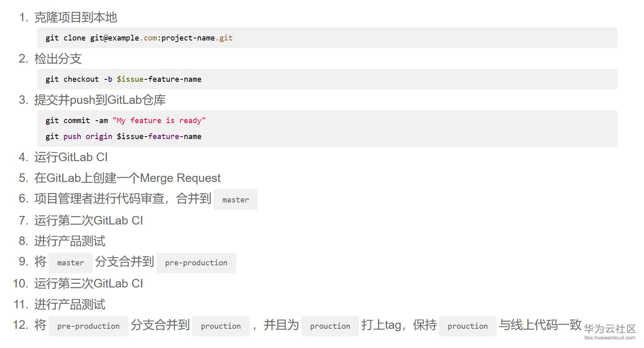Viewport: 644px width, 348px height.
Task: Click the 项目管理者进行代码审查 text
Action: point(99,199)
